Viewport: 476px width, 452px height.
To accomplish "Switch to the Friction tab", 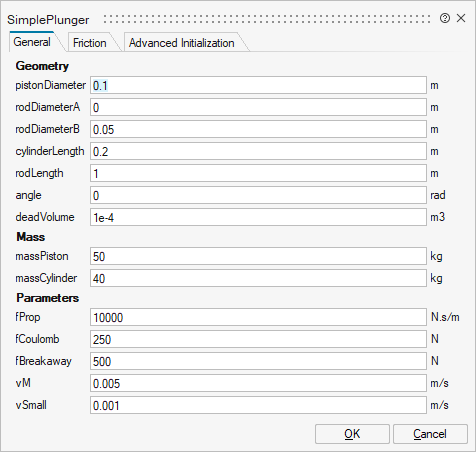I will coord(90,43).
